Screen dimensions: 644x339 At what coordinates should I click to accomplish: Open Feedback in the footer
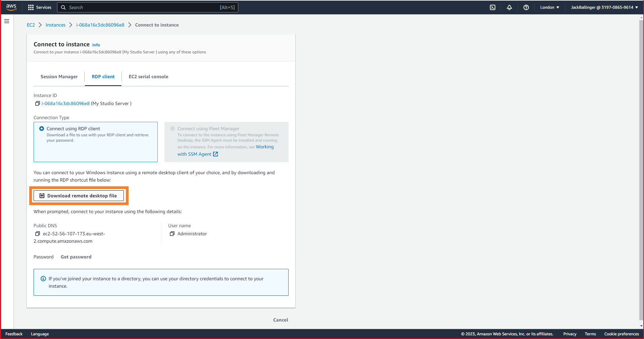[14, 334]
